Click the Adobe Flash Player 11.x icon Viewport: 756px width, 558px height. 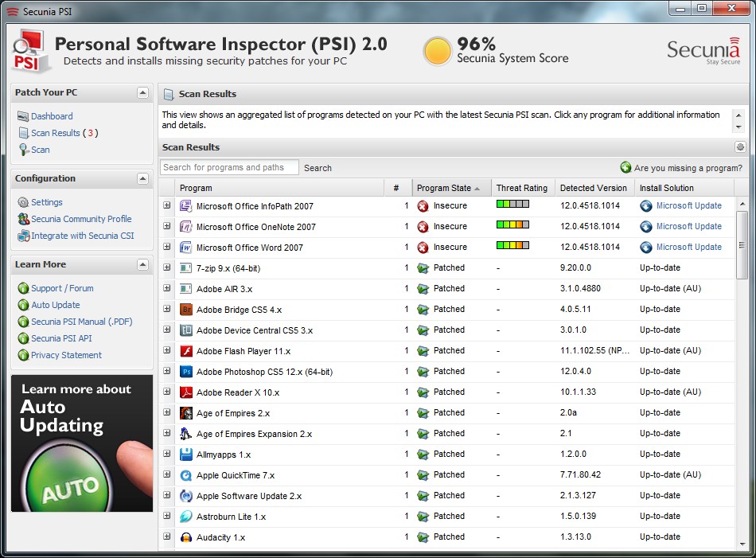tap(185, 350)
